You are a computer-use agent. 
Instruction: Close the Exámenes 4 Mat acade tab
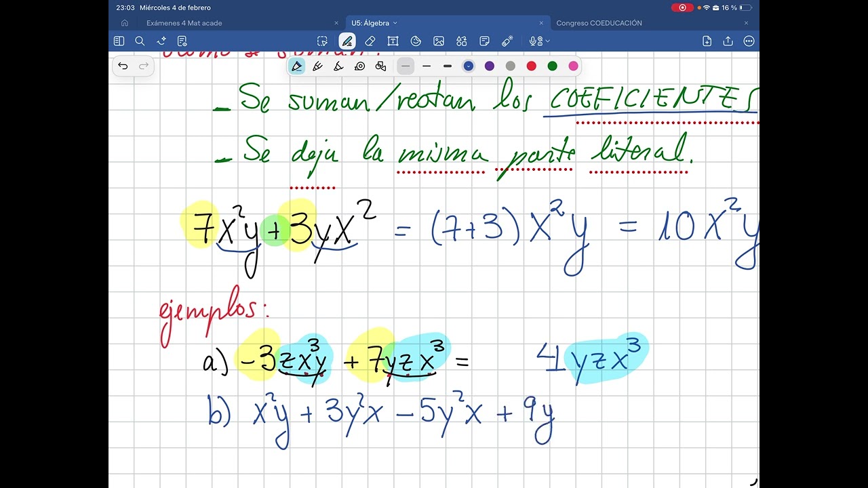(336, 23)
